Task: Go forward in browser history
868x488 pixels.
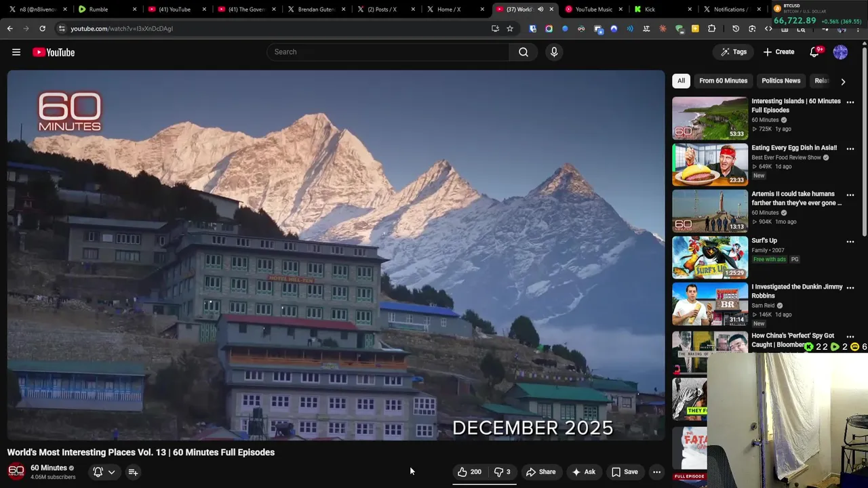Action: pyautogui.click(x=26, y=28)
